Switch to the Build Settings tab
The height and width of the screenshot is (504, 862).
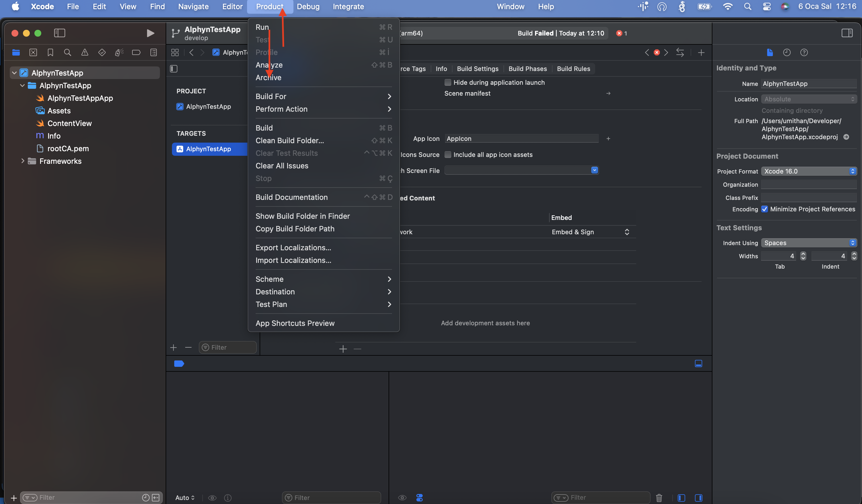pos(477,69)
